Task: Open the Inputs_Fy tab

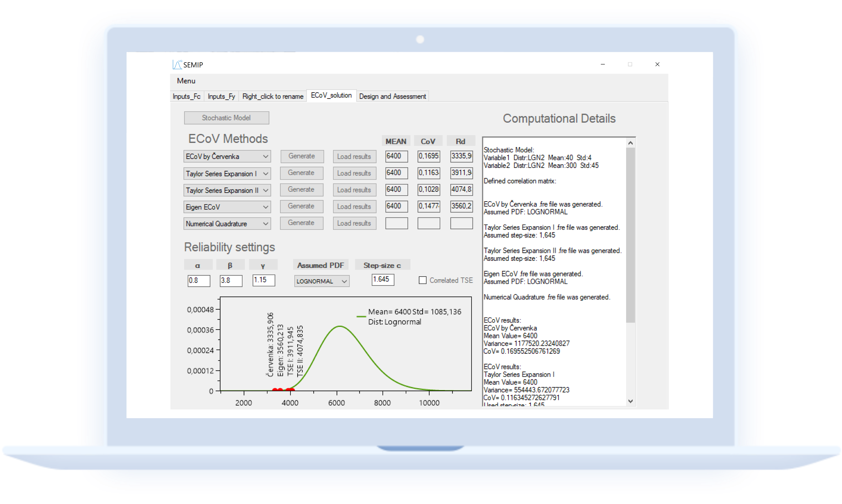Action: pos(221,96)
